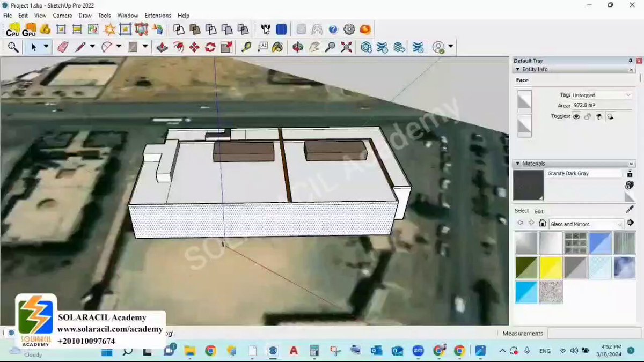Choose the Zoom tool
The width and height of the screenshot is (644, 362).
330,47
